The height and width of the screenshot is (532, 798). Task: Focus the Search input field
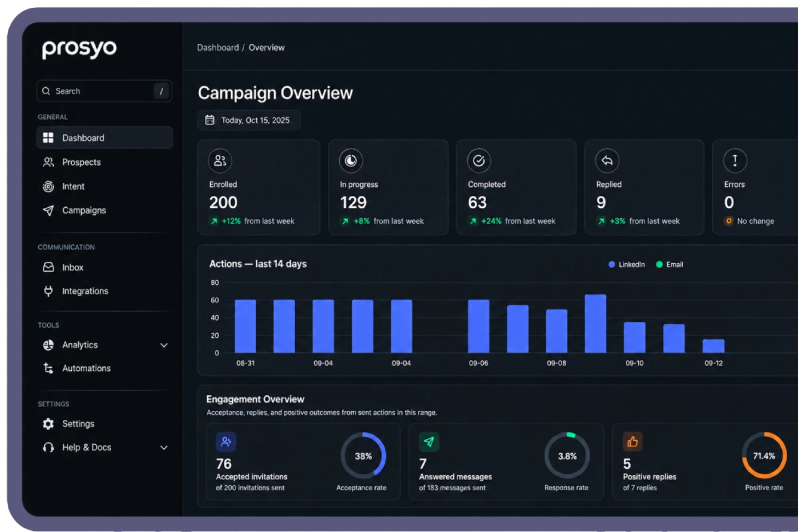point(105,91)
